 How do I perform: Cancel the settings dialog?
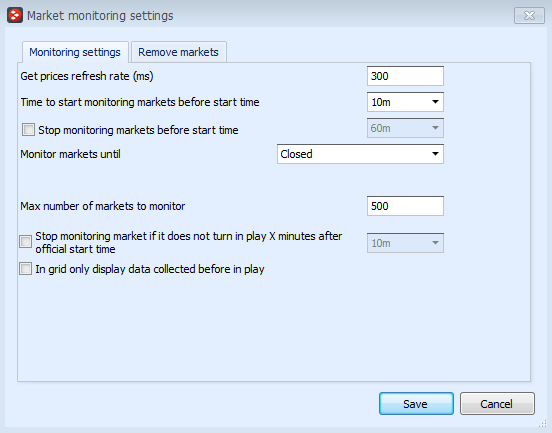(497, 404)
